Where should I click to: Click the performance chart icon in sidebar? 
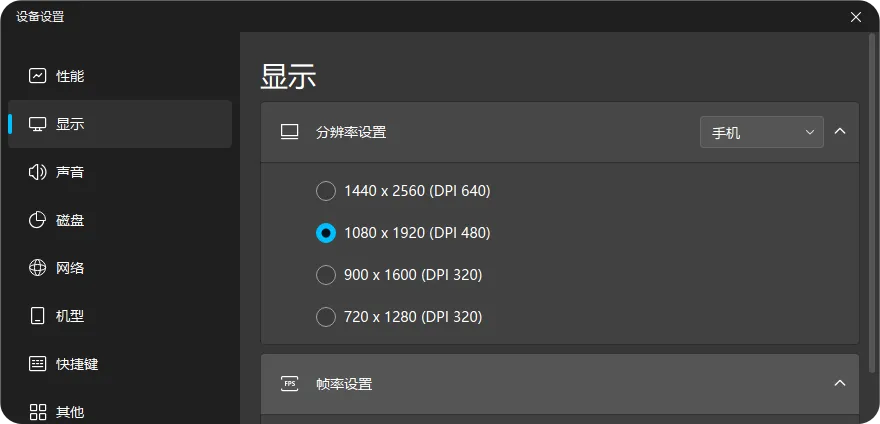click(x=38, y=76)
